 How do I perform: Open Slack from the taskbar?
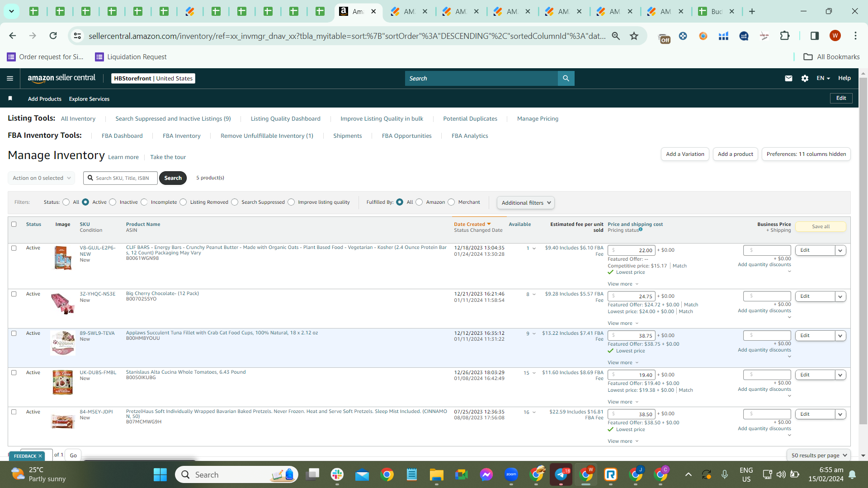click(337, 474)
